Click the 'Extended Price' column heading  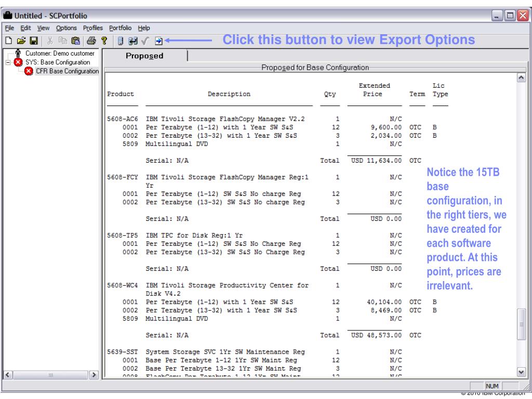(374, 90)
